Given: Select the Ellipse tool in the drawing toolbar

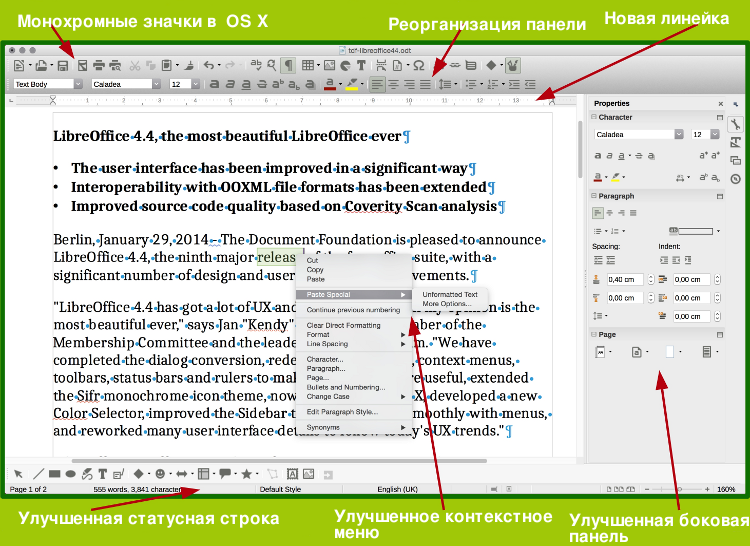Looking at the screenshot, I should (70, 474).
